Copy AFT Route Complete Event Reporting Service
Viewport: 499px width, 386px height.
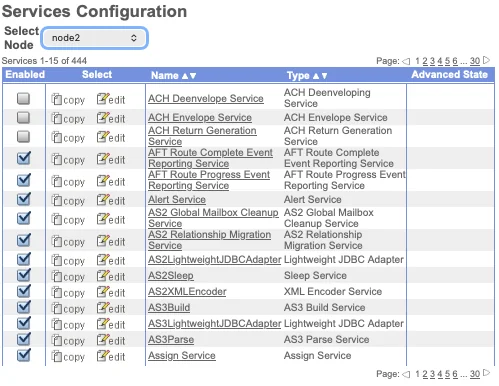pos(68,159)
